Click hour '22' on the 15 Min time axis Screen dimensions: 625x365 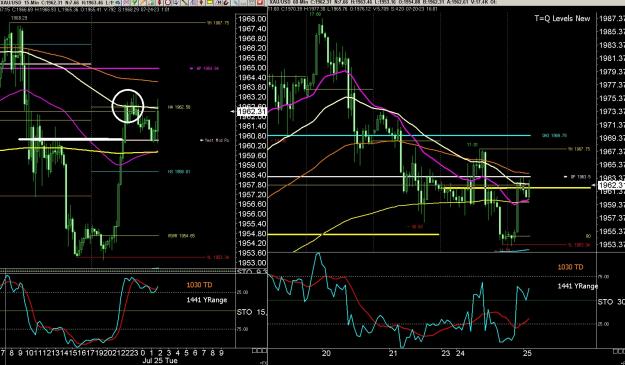[x=124, y=353]
